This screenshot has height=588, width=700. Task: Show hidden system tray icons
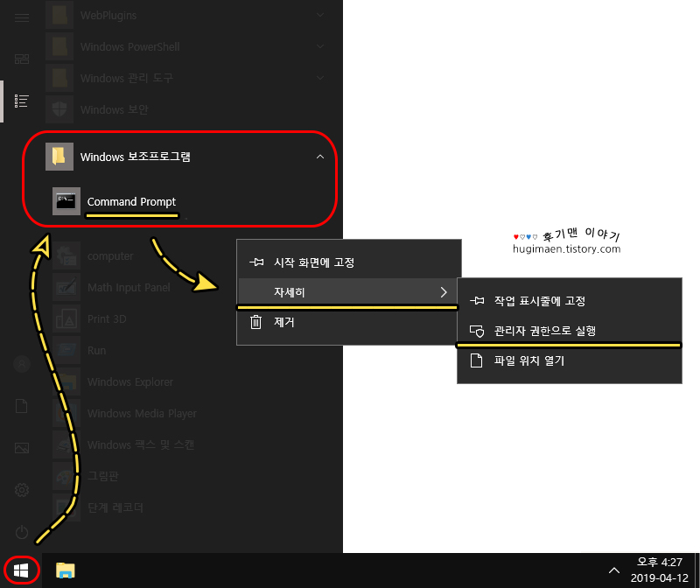pos(614,570)
